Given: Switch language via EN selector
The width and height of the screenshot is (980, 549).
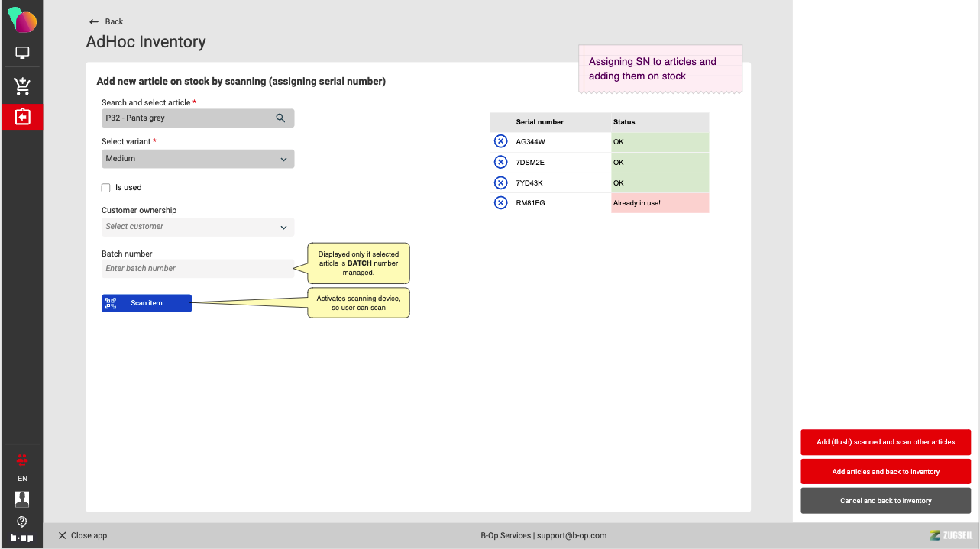Looking at the screenshot, I should [x=22, y=479].
